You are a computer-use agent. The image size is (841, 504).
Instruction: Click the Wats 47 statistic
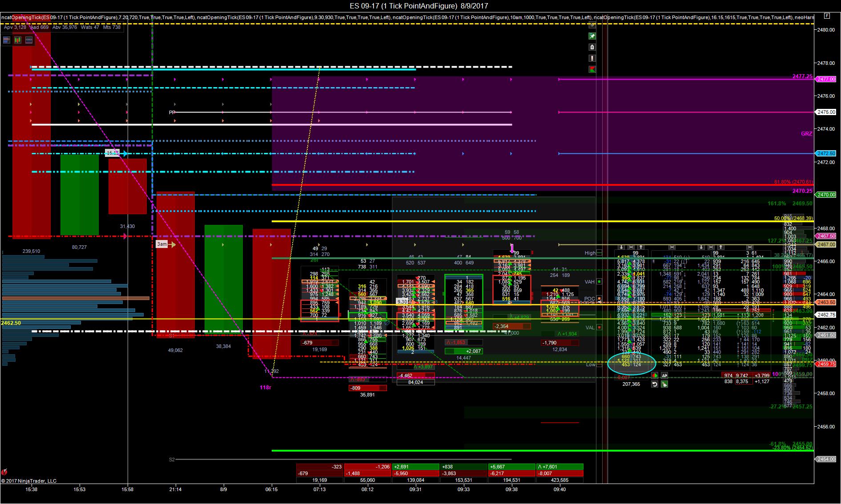90,27
